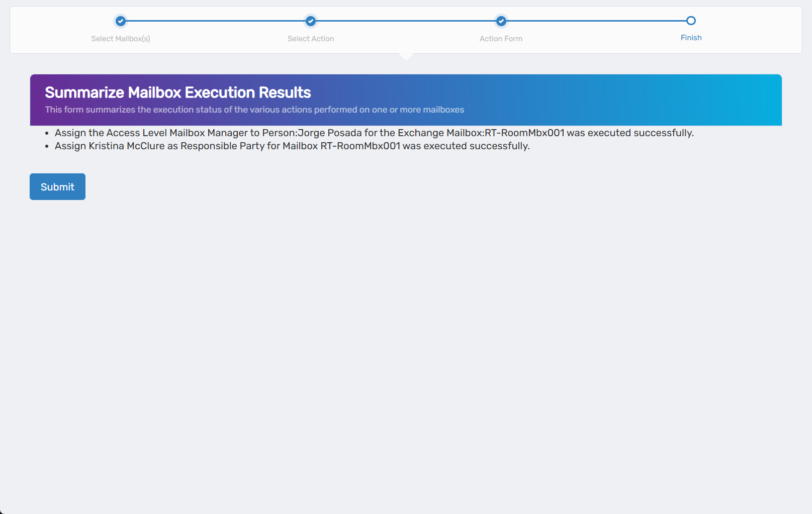
Task: Select the 'Select Mailbox(s)' step label
Action: tap(121, 38)
